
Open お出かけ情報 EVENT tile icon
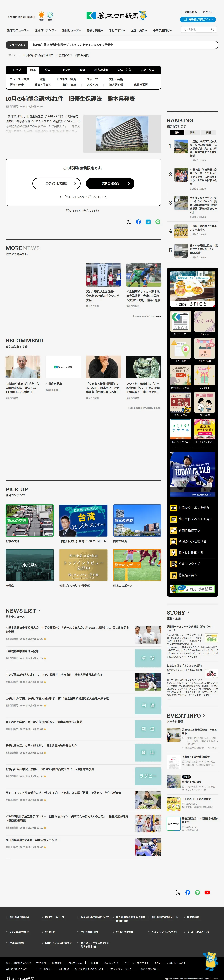tap(205, 348)
